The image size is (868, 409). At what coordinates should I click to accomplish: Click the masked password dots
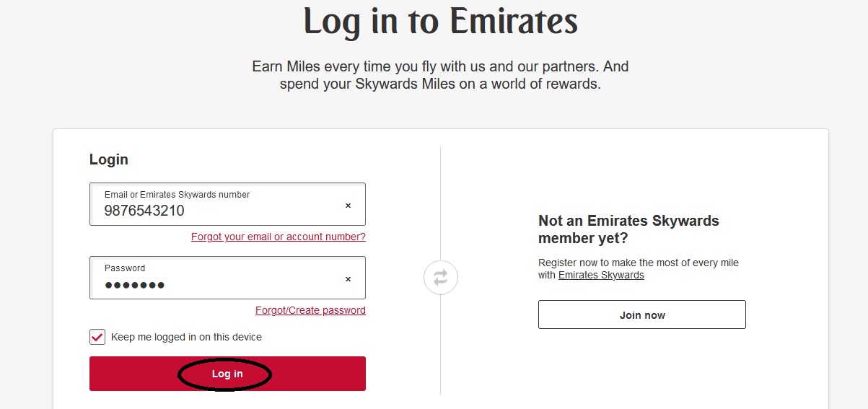click(135, 285)
